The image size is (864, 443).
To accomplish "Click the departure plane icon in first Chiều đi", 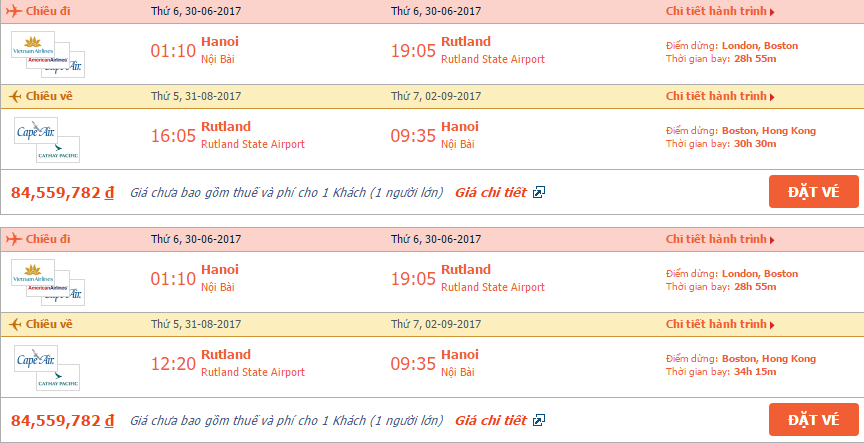I will tap(14, 11).
